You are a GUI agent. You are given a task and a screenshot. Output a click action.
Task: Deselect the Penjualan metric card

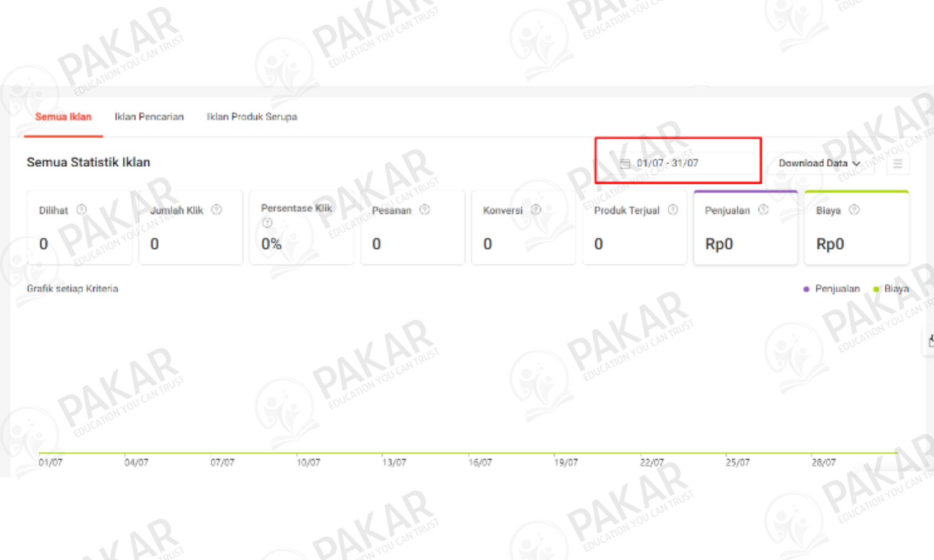coord(746,228)
